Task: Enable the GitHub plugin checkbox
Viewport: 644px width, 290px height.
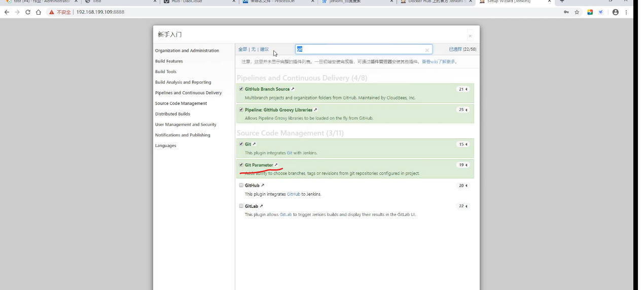Action: 241,186
